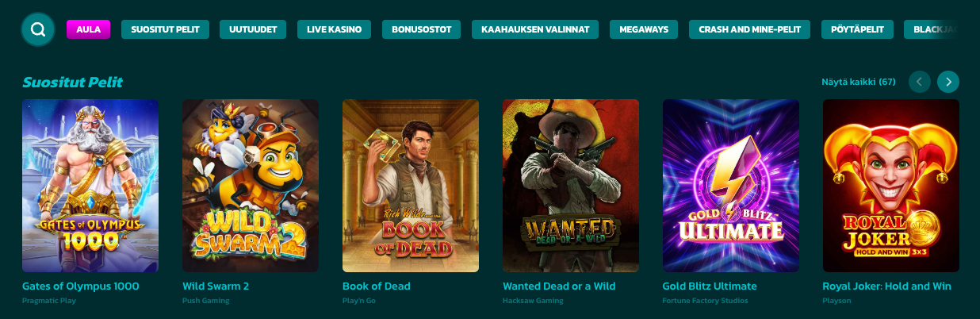
Task: Open the Gates of Olympus 1000 thumbnail
Action: tap(90, 186)
